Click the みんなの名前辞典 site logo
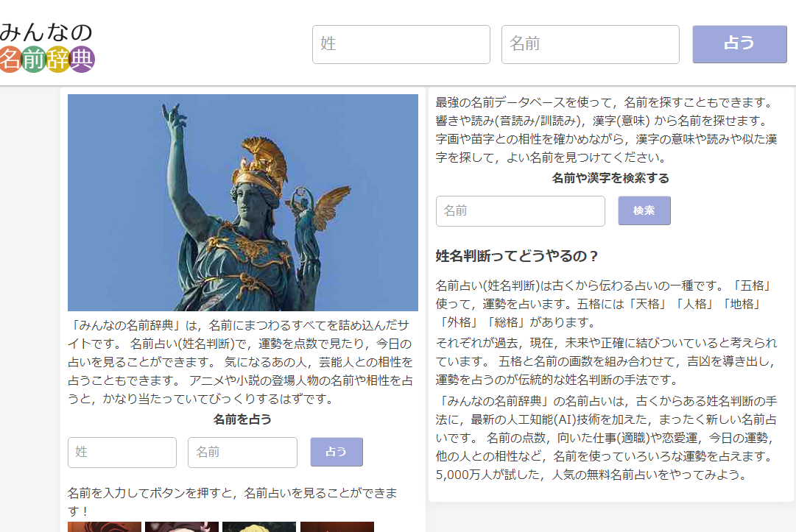Viewport: 796px width, 532px height. pos(47,46)
